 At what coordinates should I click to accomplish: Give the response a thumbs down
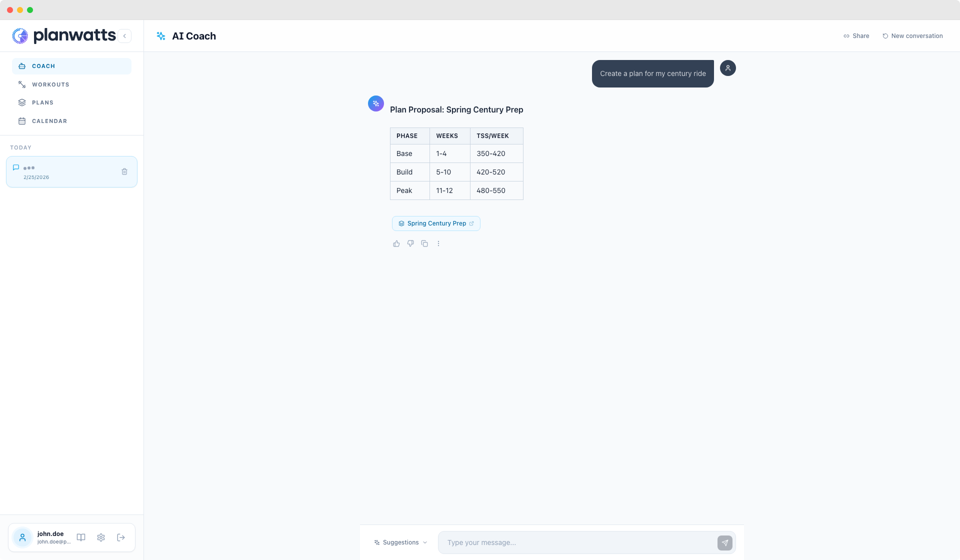click(410, 243)
